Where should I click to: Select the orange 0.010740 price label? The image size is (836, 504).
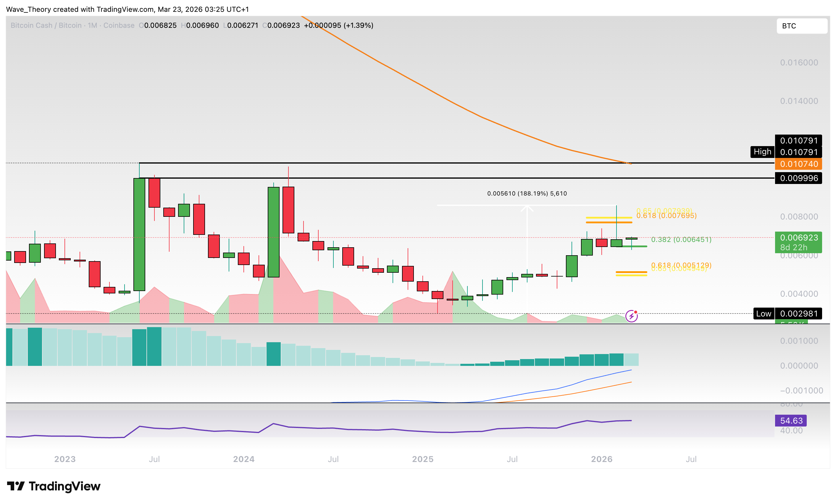(798, 164)
